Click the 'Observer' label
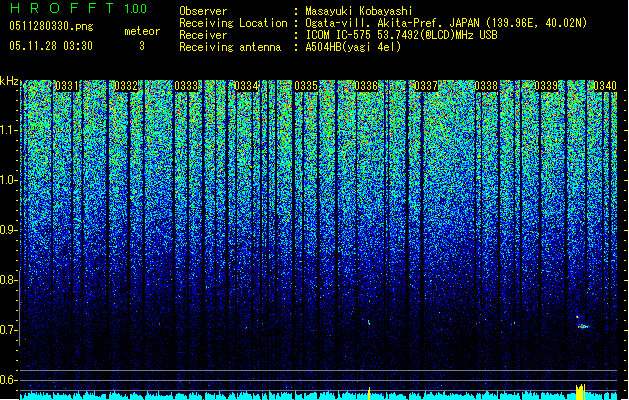 coord(203,11)
